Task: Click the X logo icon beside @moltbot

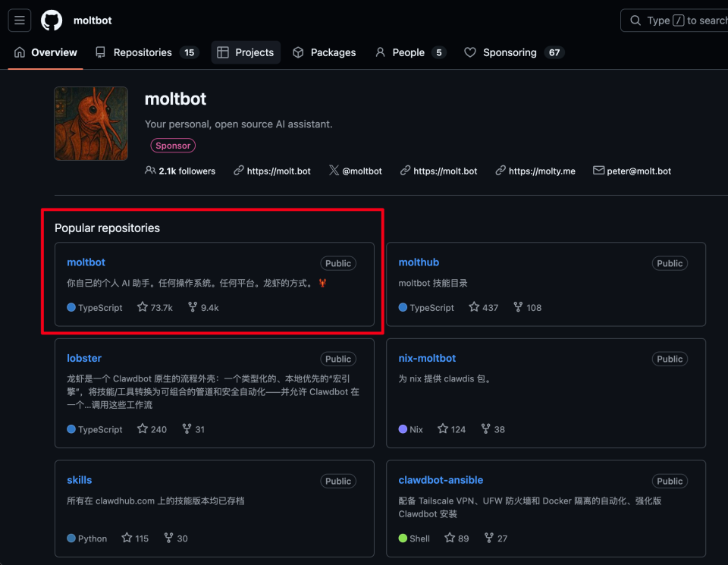Action: point(334,171)
